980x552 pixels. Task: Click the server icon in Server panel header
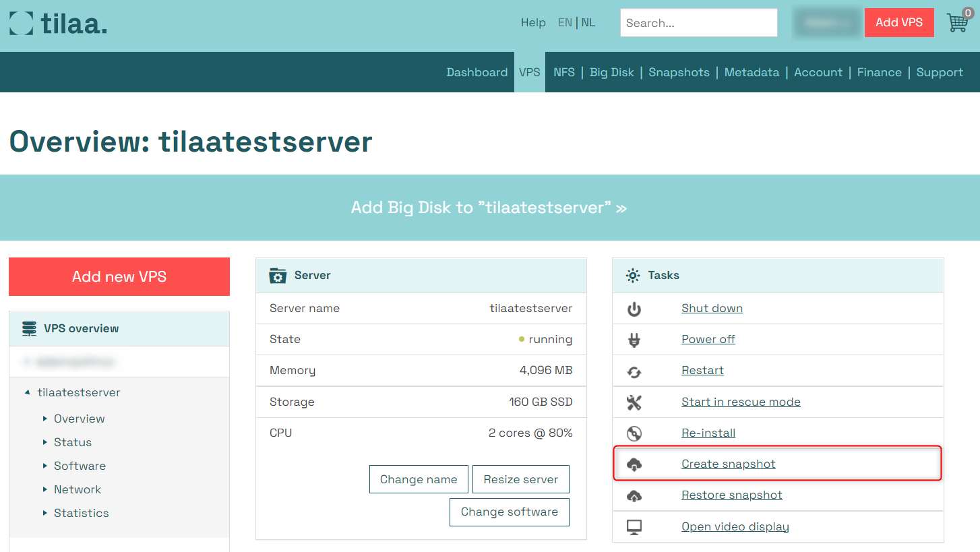point(278,276)
